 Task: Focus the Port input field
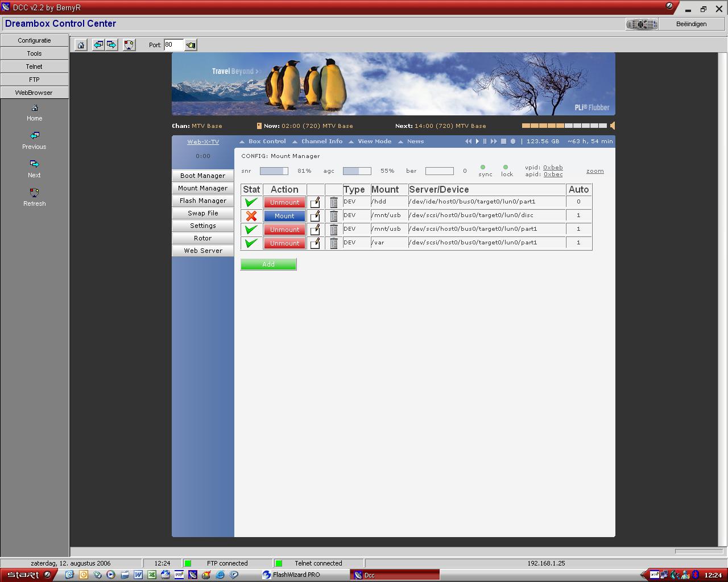(173, 45)
